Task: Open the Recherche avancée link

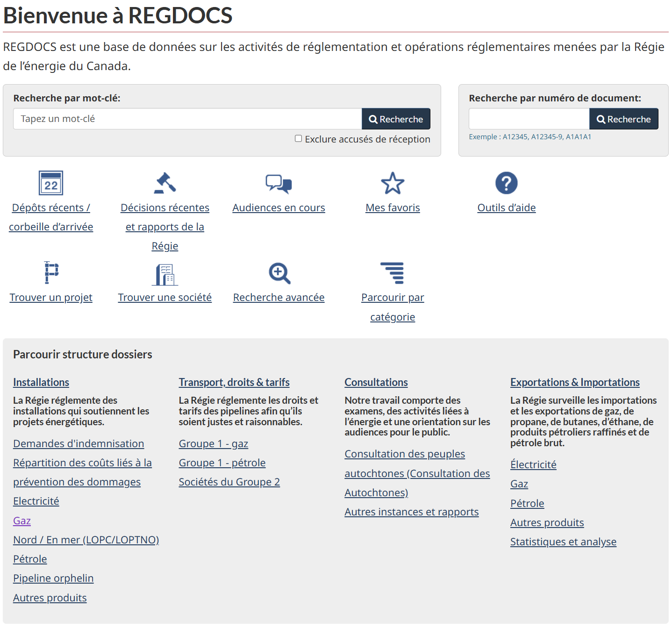Action: (279, 298)
